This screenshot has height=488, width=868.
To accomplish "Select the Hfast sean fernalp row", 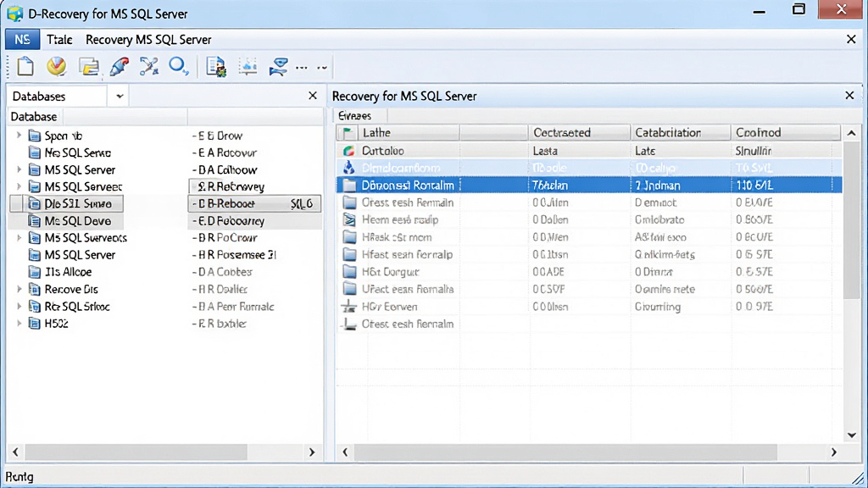I will [589, 254].
